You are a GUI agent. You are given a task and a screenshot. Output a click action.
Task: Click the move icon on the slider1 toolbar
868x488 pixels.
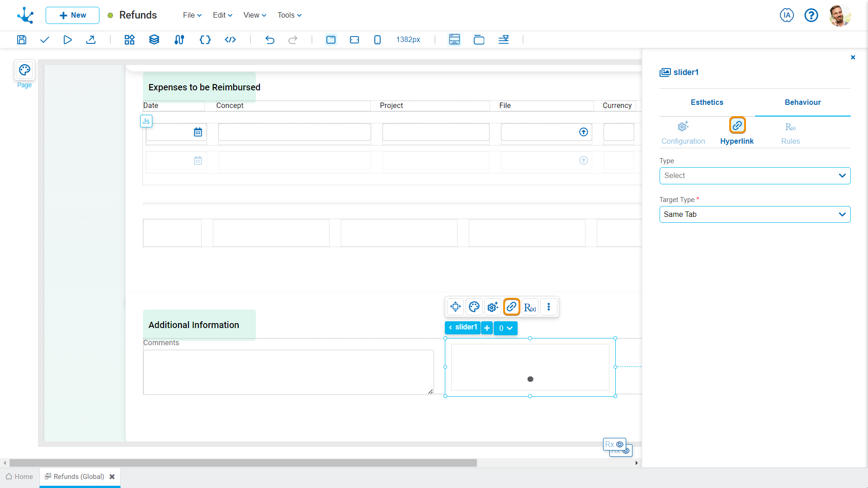pos(455,307)
